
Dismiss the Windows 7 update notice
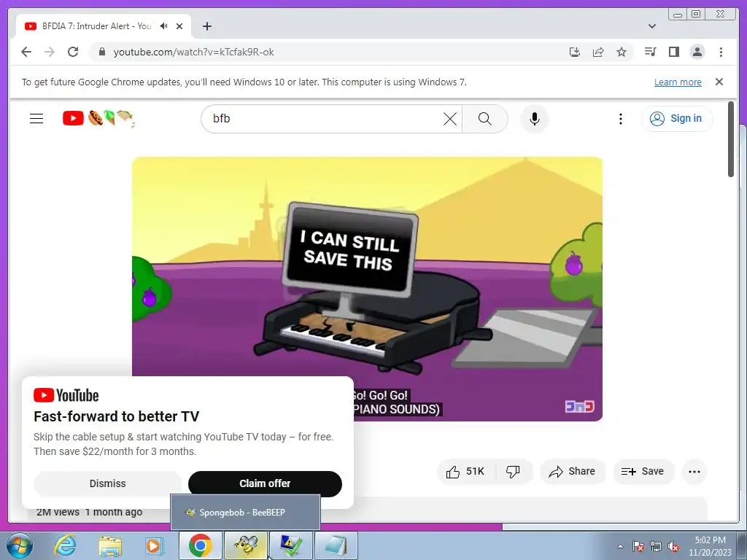719,82
